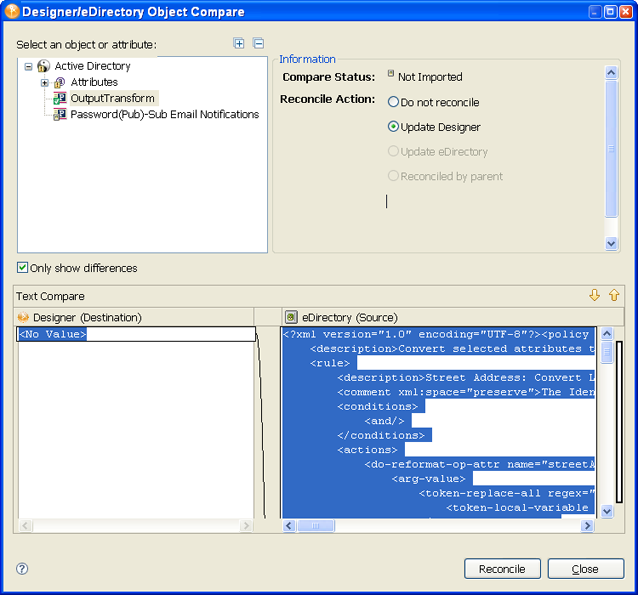Viewport: 638px width, 595px height.
Task: Click the <rule> line in source
Action: tap(330, 363)
